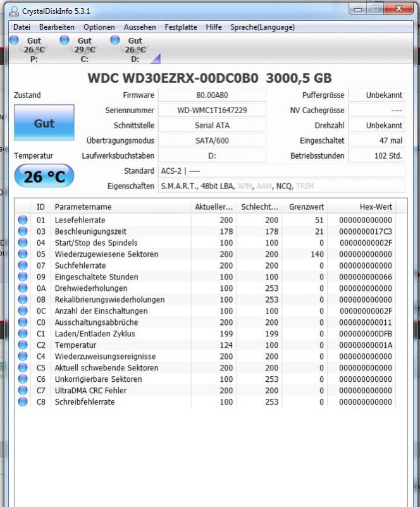Click the status dot for Suchfehlerrate

(x=23, y=265)
